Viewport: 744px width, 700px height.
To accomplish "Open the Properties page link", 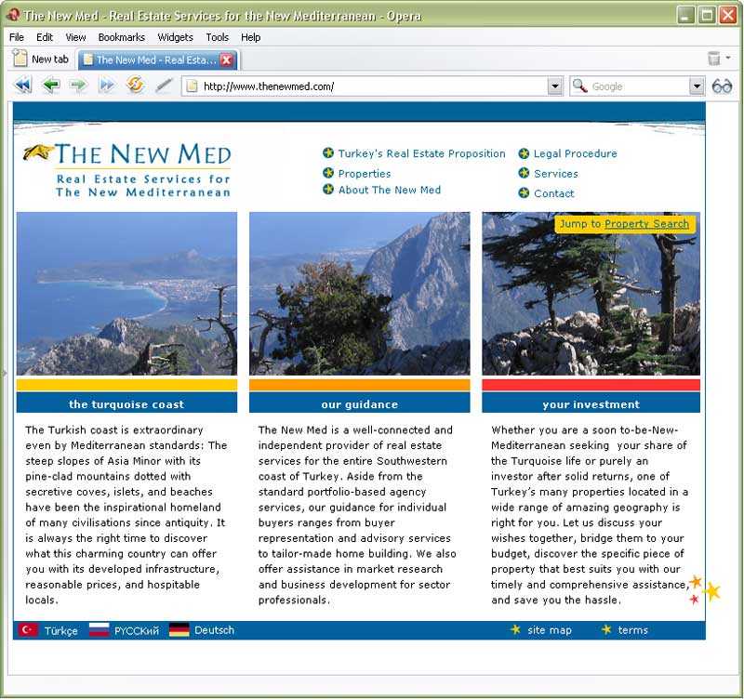I will [365, 174].
